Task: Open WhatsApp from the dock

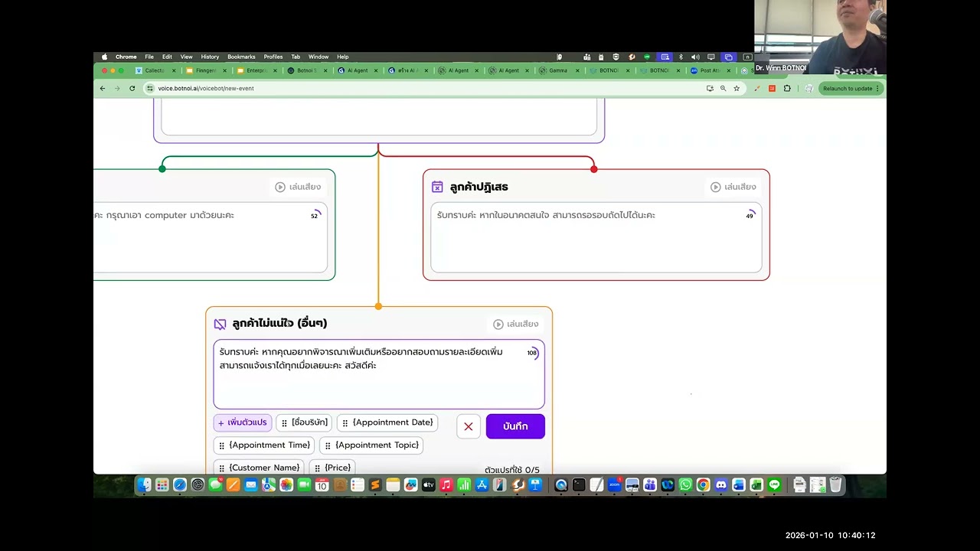Action: tap(685, 484)
